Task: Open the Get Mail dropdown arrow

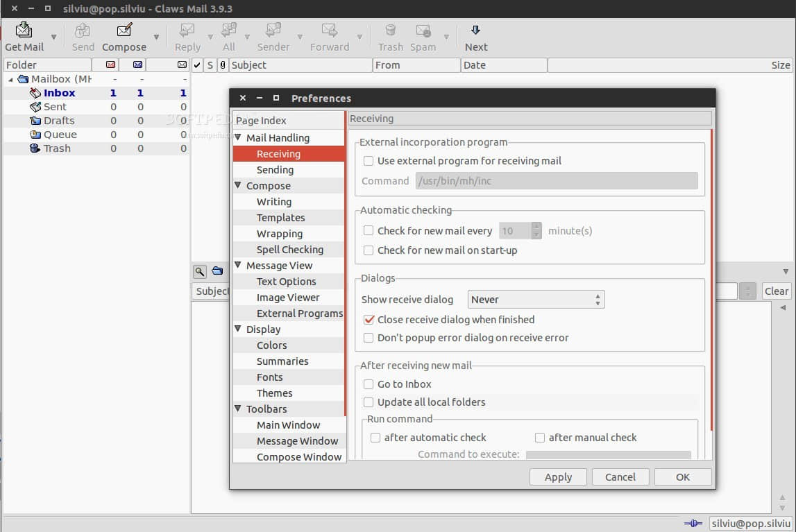Action: (54, 37)
